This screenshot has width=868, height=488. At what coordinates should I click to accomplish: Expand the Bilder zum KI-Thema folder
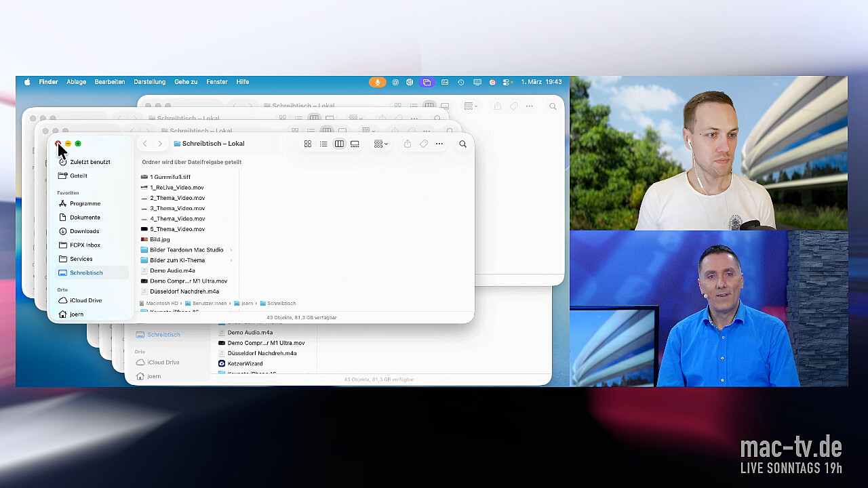[231, 260]
